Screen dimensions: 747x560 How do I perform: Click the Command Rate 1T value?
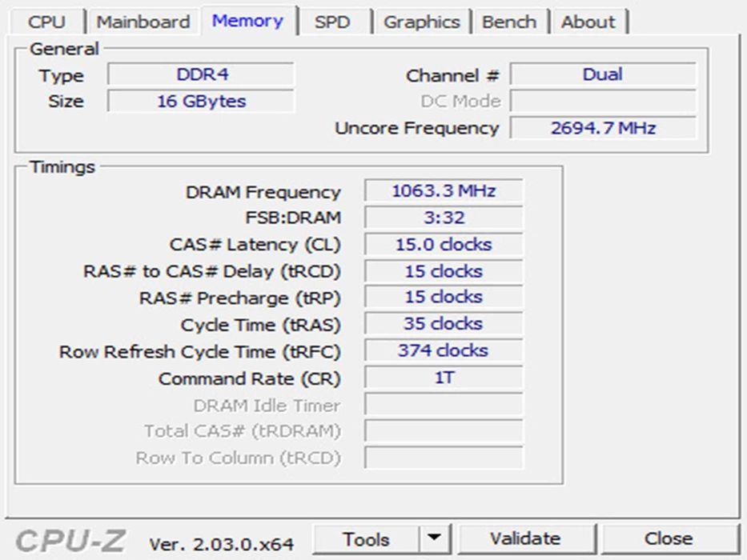click(x=444, y=378)
